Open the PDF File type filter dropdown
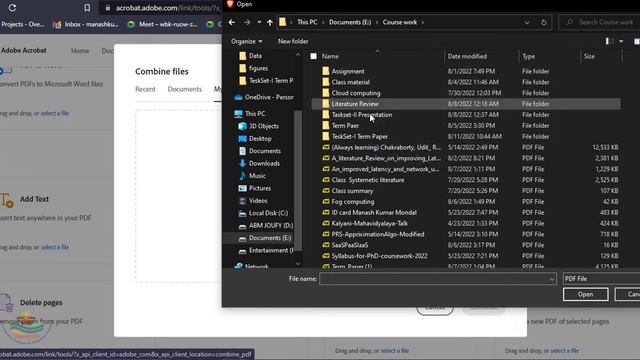 (601, 279)
